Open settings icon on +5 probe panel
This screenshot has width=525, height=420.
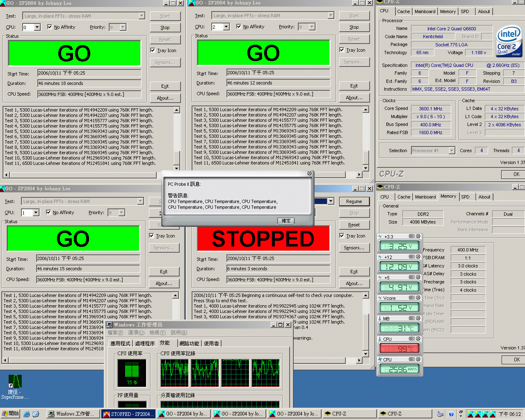pos(412,277)
